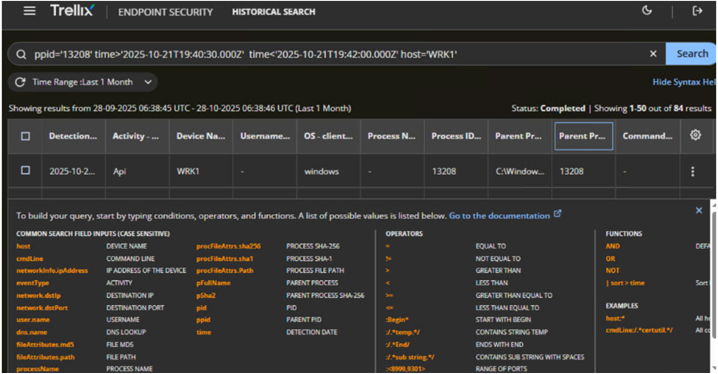Viewport: 718px width, 374px height.
Task: Open the external documentation link icon
Action: click(557, 214)
